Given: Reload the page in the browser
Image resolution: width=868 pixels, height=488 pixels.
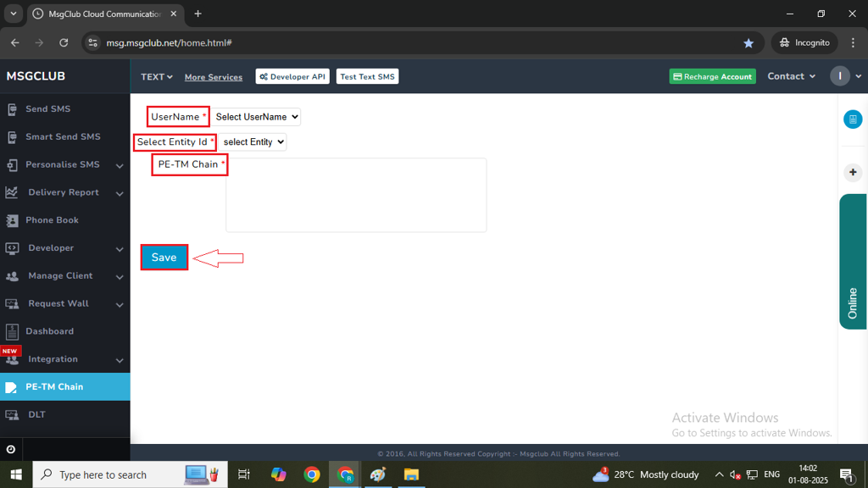Looking at the screenshot, I should 64,42.
